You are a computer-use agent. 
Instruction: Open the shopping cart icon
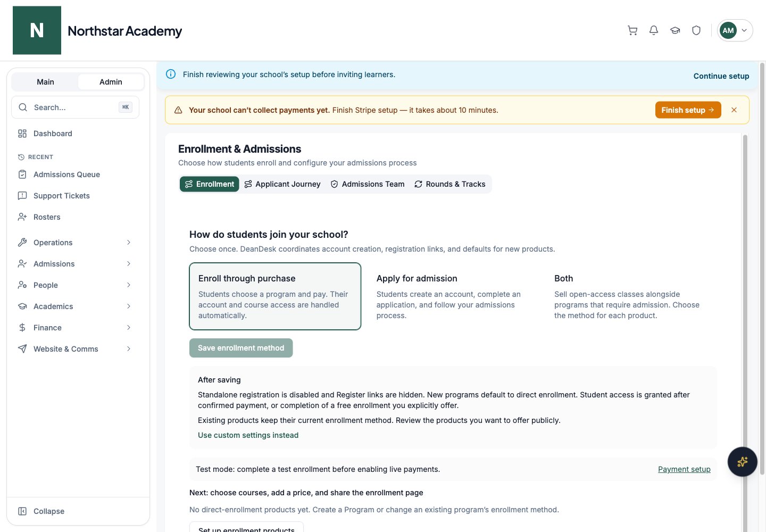(632, 30)
